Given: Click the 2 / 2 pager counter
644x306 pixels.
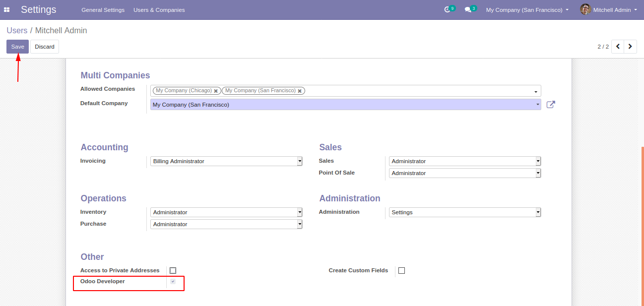Looking at the screenshot, I should pyautogui.click(x=603, y=47).
